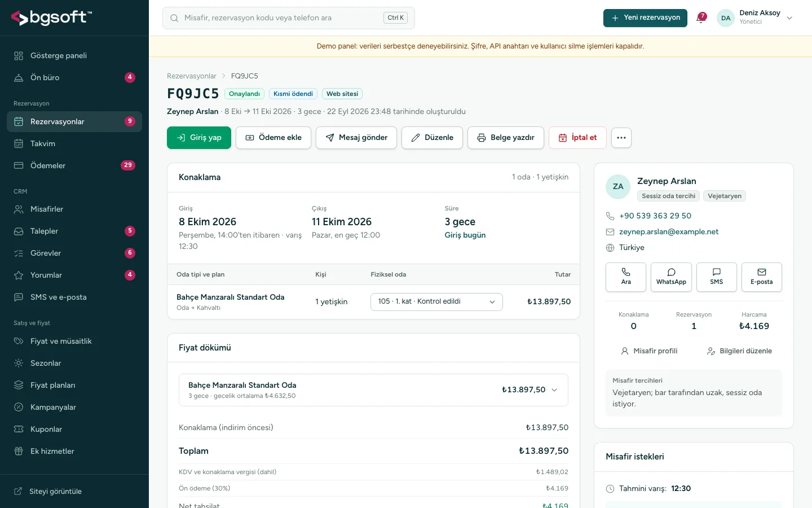Screen dimensions: 812x508
Task: Open Gösterge paneli in sidebar
Action: 74,56
